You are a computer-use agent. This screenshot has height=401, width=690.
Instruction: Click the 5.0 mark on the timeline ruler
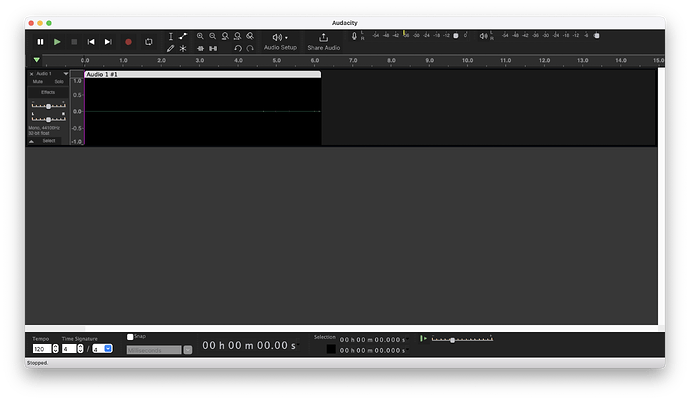coord(276,60)
